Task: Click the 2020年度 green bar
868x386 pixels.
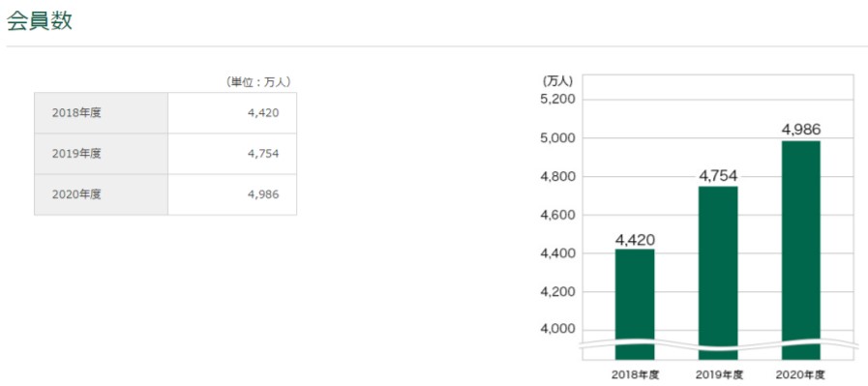Action: (801, 250)
